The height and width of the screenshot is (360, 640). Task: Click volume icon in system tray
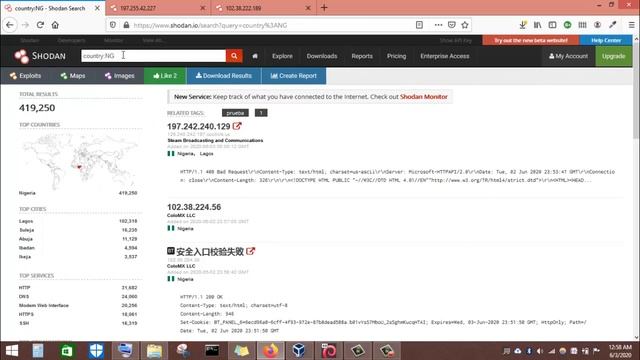pyautogui.click(x=540, y=351)
